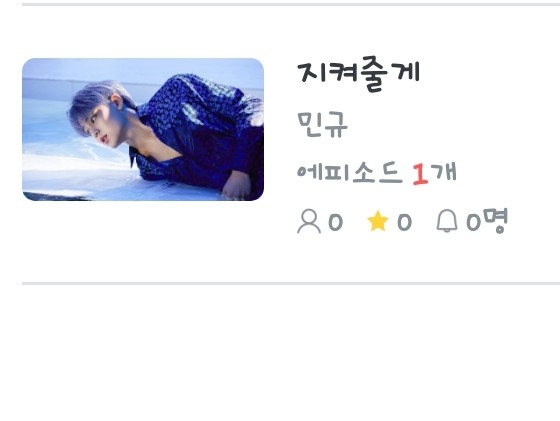Click the 명 character after the bell count
The width and height of the screenshot is (560, 421).
[x=494, y=221]
